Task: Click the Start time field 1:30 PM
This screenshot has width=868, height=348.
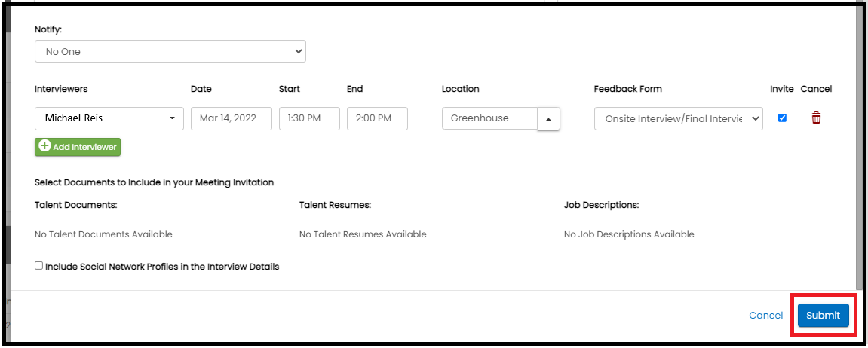Action: click(309, 118)
